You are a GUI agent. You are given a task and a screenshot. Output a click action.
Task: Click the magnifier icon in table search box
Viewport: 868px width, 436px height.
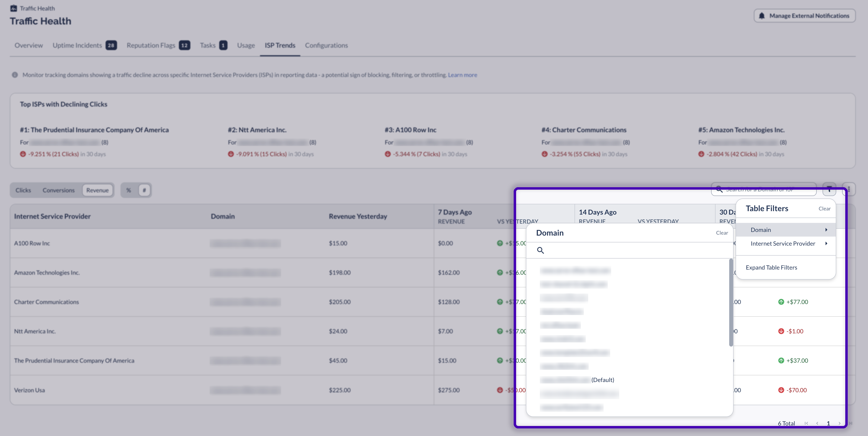(x=719, y=189)
